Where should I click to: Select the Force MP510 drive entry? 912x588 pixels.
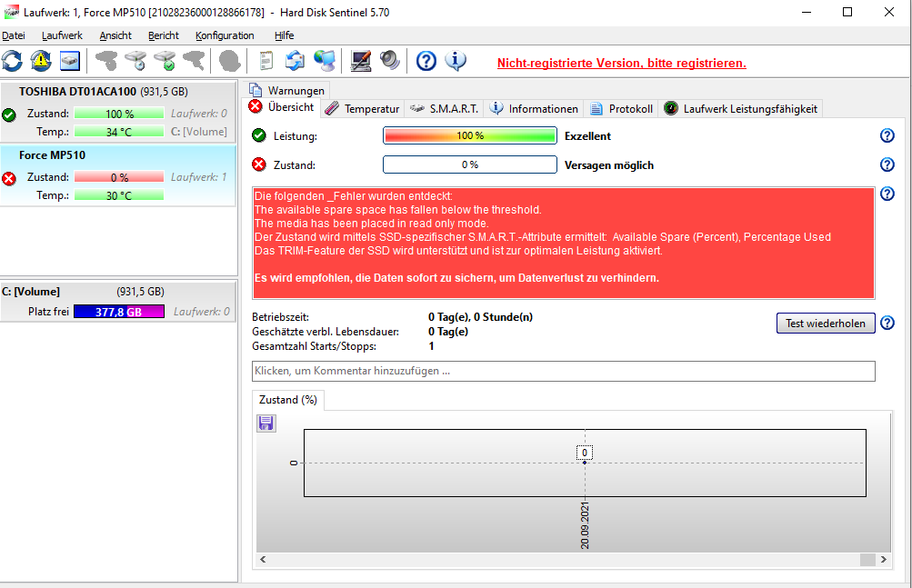(x=118, y=175)
